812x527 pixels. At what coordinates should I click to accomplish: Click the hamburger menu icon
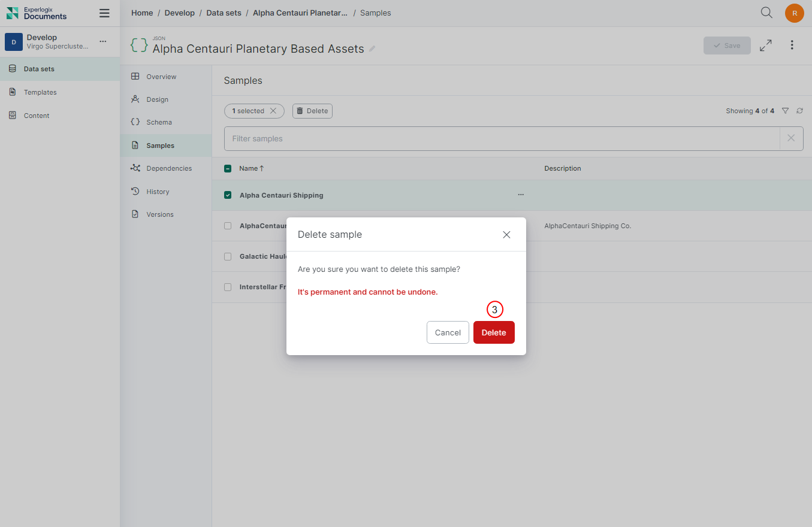(x=104, y=13)
